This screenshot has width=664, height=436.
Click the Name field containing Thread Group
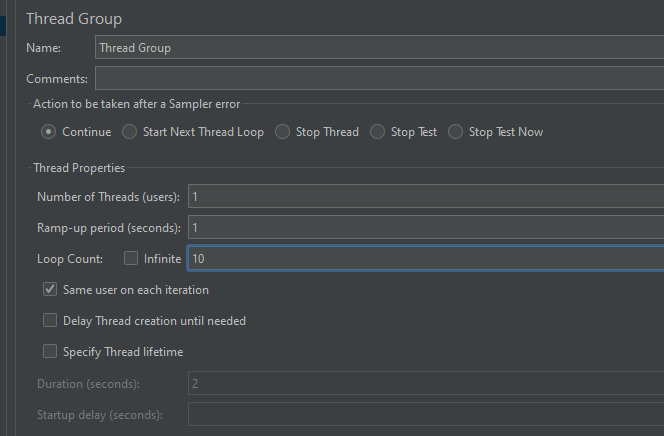click(378, 48)
